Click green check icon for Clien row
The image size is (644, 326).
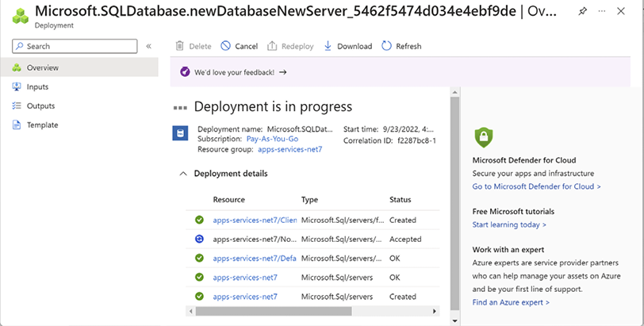(x=199, y=220)
